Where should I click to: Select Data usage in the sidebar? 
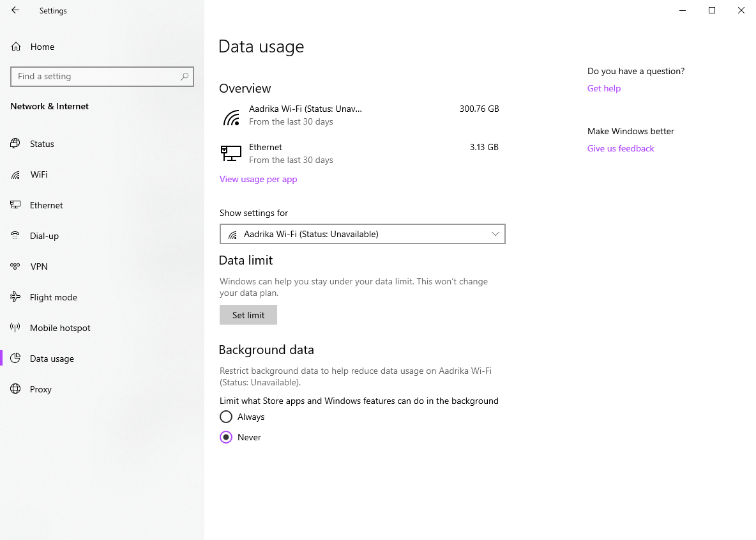52,359
